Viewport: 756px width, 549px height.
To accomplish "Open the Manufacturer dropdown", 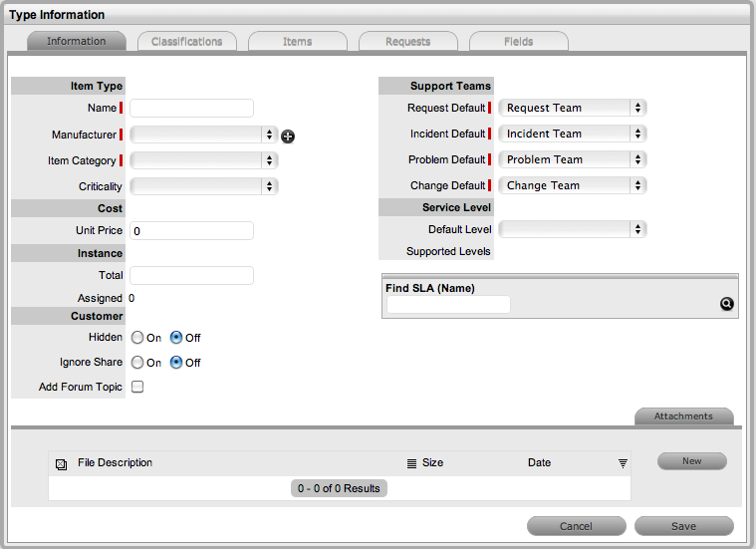I will (x=204, y=135).
